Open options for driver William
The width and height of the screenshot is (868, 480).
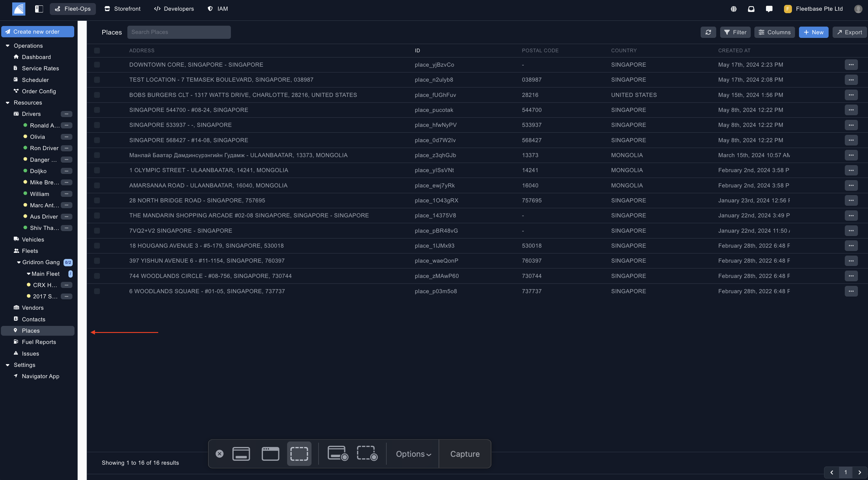(66, 194)
